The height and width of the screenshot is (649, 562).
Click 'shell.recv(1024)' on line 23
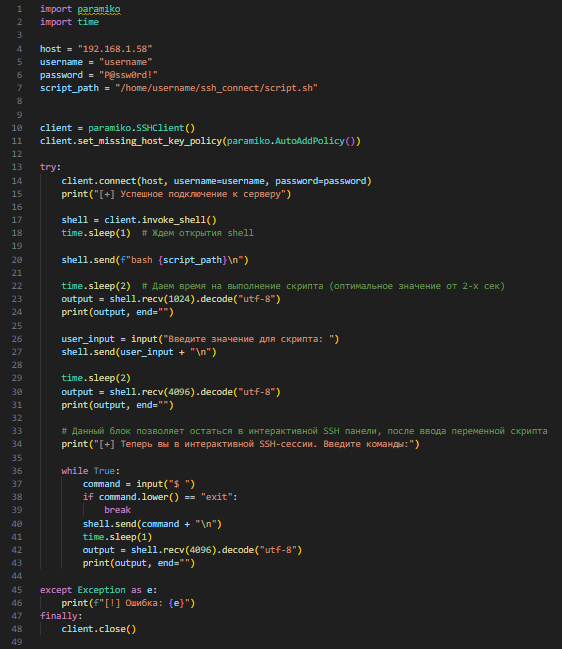pyautogui.click(x=152, y=299)
